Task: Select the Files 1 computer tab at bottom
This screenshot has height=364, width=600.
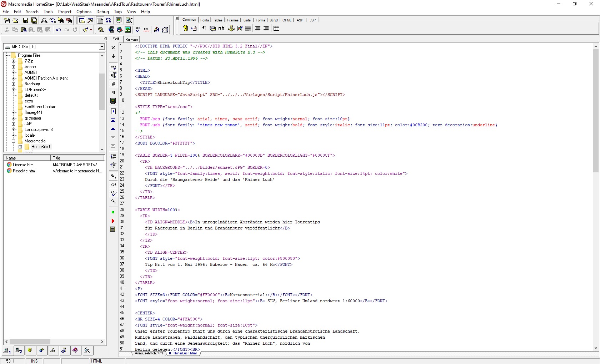Action: 7,351
